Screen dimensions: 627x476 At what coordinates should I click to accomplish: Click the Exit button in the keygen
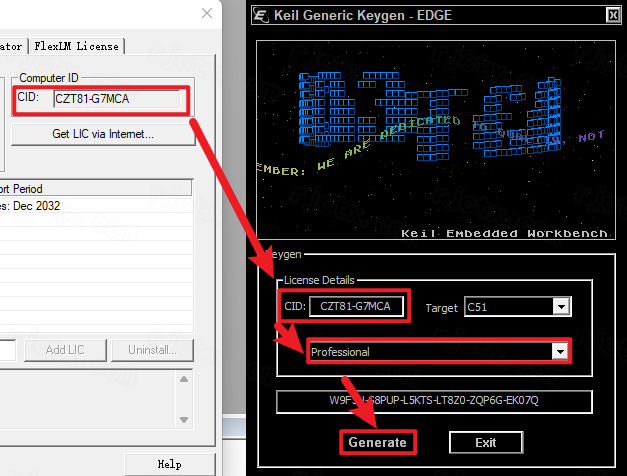click(486, 442)
